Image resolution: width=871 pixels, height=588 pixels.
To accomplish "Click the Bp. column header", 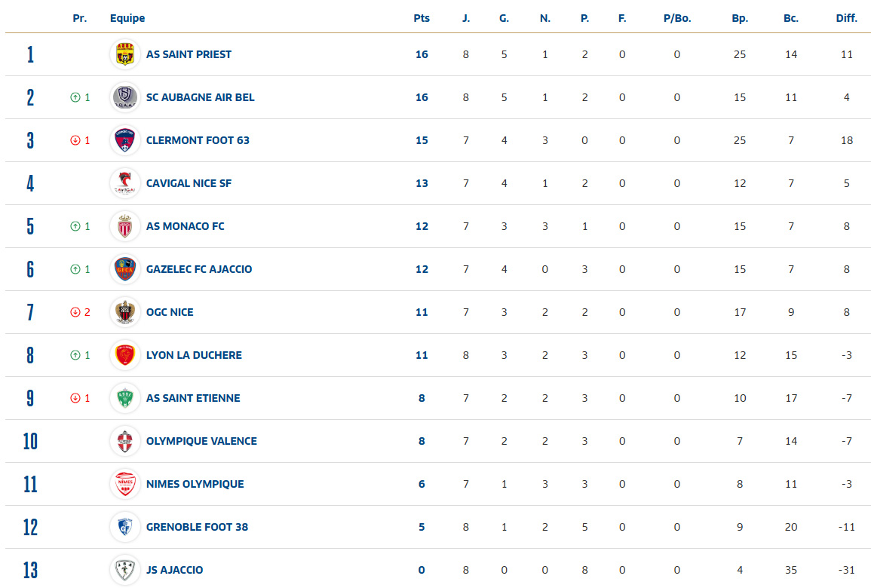I will click(740, 18).
